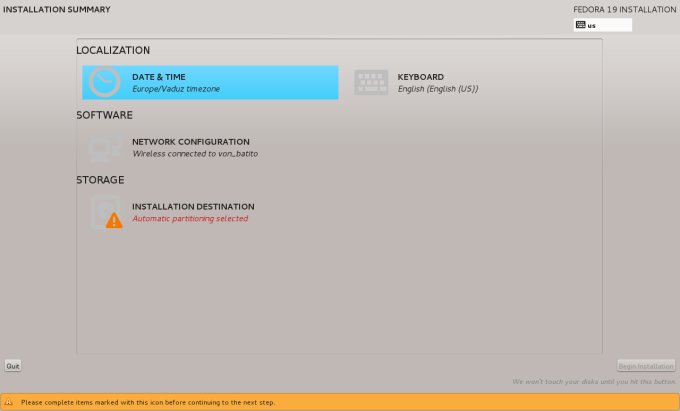The width and height of the screenshot is (680, 411).
Task: Select the Europe/Vaduz timezone text
Action: click(x=176, y=89)
